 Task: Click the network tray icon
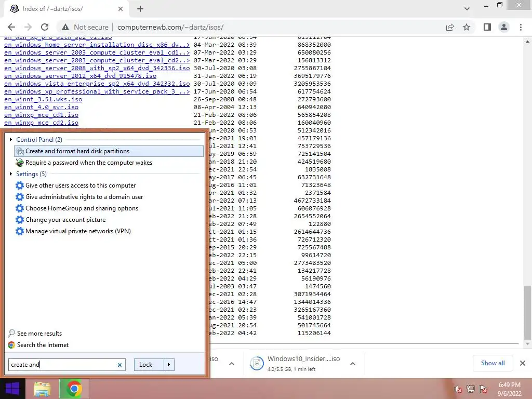click(x=471, y=389)
